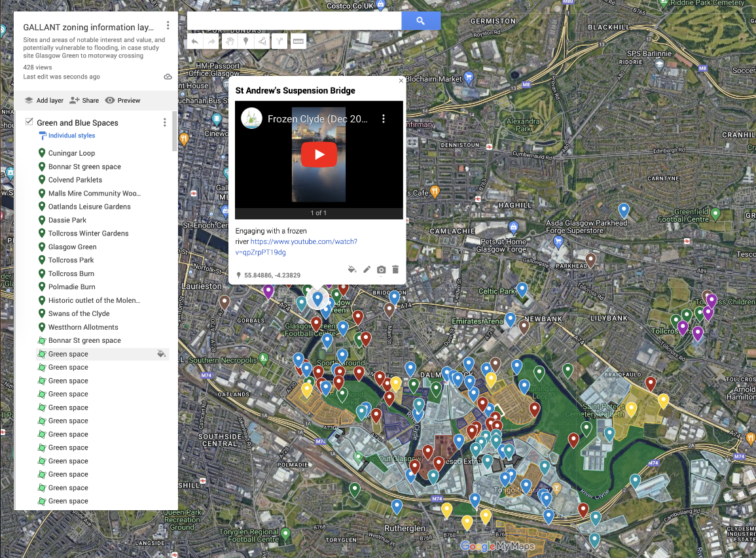This screenshot has height=558, width=756.
Task: Select Swans of the Clyde item
Action: tap(79, 313)
